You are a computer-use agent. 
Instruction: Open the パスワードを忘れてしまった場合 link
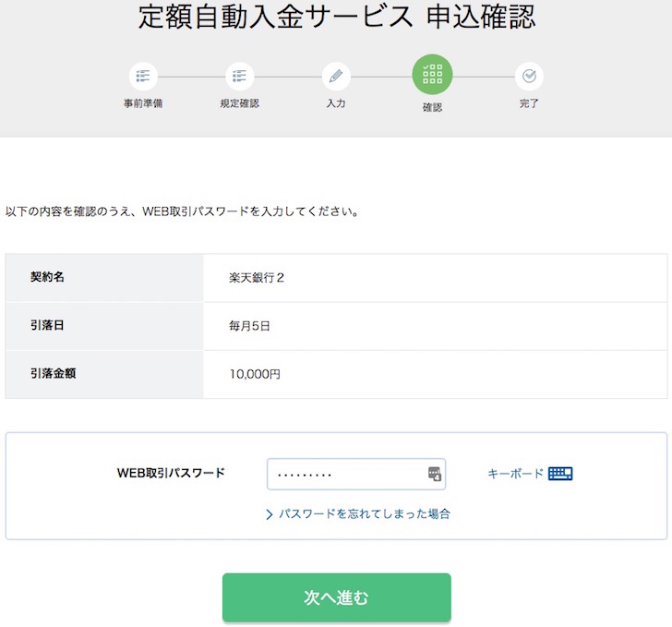pos(365,513)
